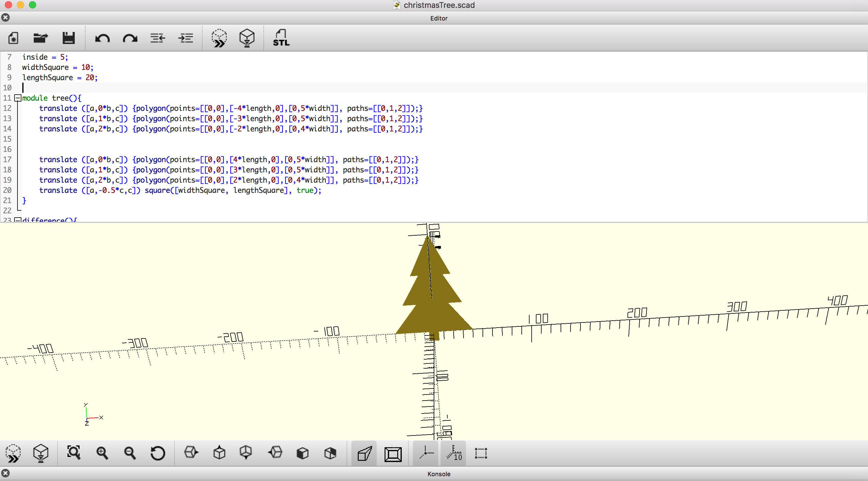The height and width of the screenshot is (481, 868).
Task: Close the Editor panel
Action: point(5,17)
